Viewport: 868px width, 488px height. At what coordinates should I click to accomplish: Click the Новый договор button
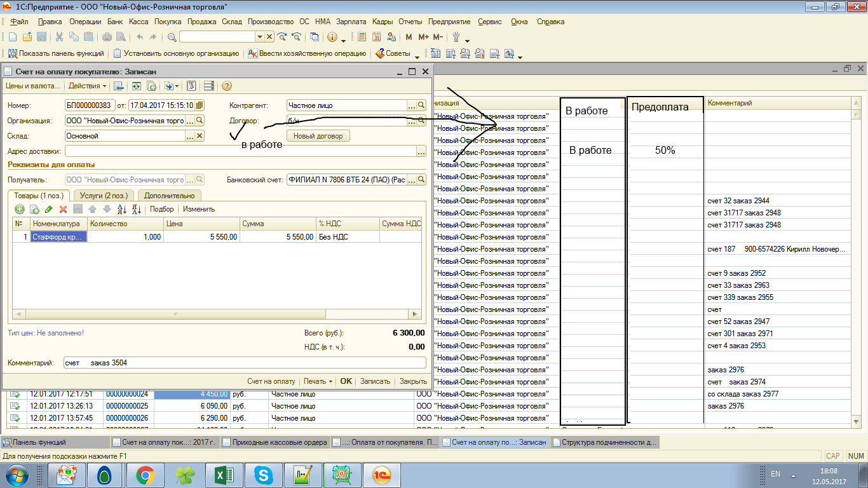point(318,136)
